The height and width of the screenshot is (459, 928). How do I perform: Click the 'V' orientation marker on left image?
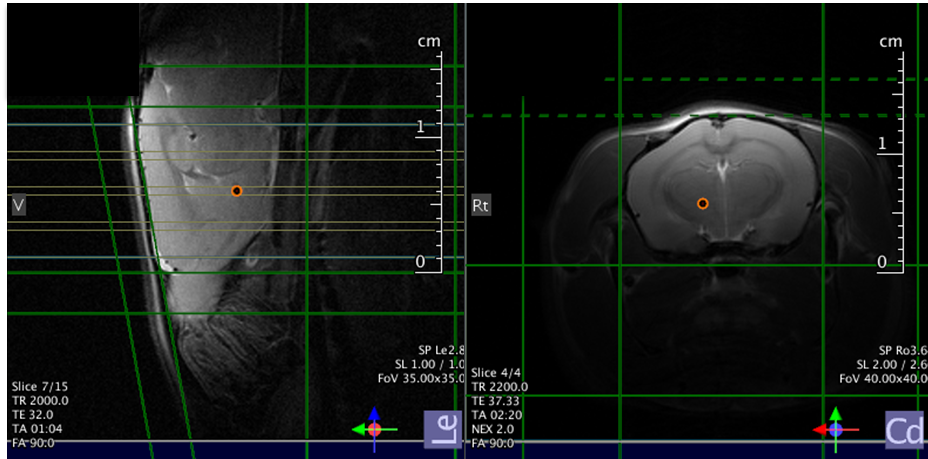click(x=17, y=205)
